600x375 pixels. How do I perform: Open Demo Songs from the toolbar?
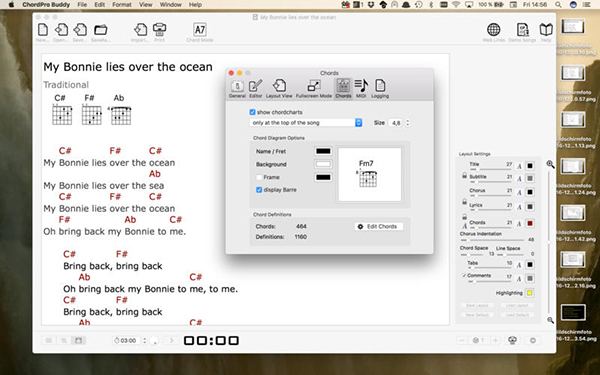tap(522, 29)
